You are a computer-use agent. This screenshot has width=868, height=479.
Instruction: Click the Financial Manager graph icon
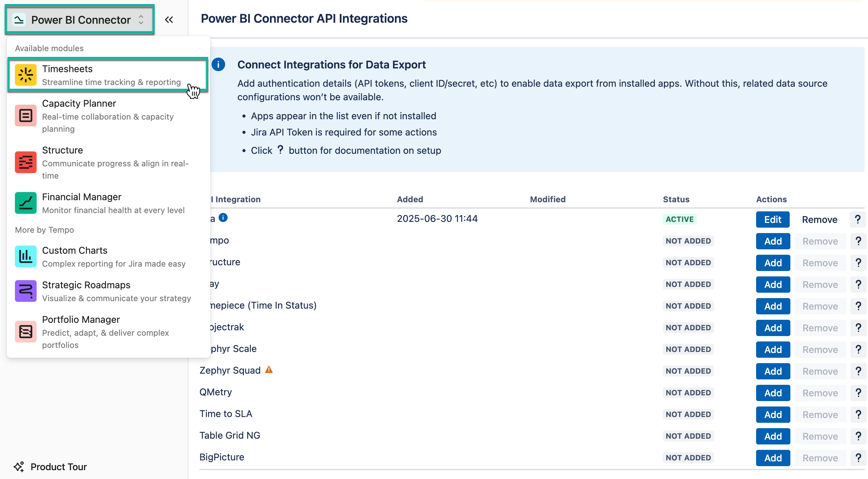[x=25, y=203]
